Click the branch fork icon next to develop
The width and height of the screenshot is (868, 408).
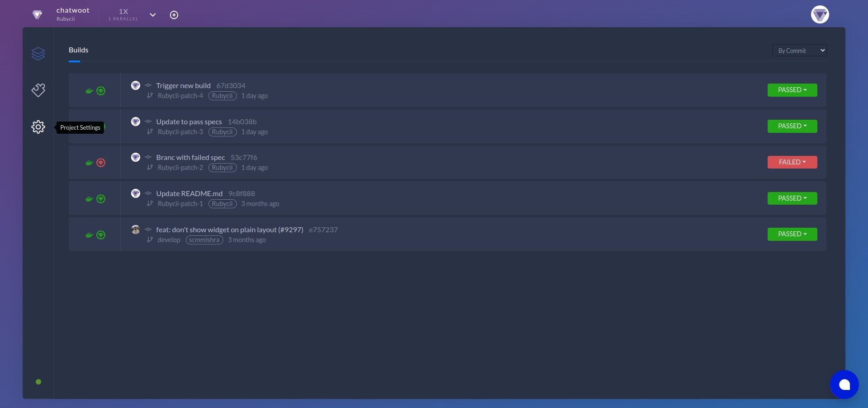click(149, 240)
